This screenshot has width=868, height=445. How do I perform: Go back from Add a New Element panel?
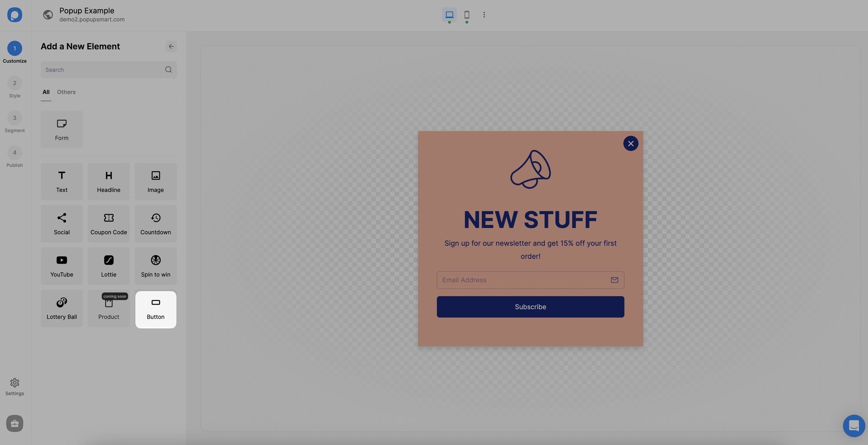point(171,46)
